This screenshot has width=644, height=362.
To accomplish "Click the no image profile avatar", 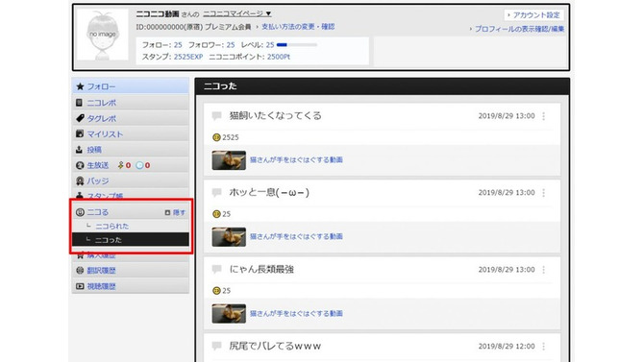I will [103, 35].
